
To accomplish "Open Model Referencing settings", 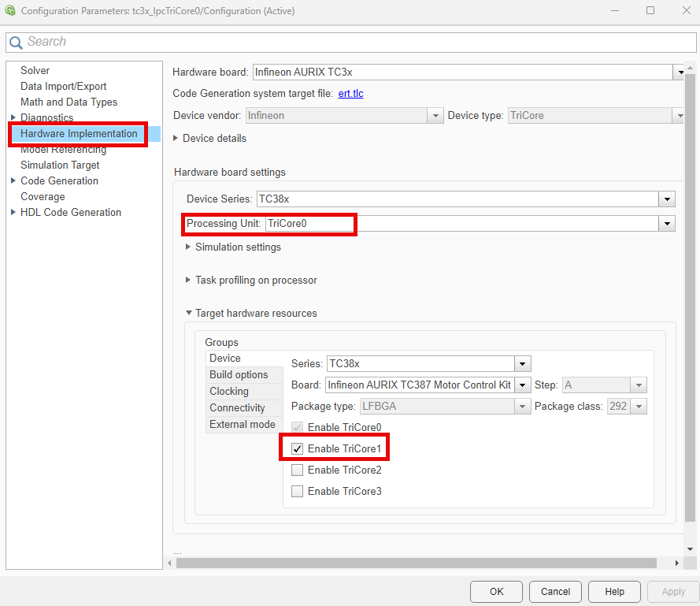I will (x=62, y=149).
